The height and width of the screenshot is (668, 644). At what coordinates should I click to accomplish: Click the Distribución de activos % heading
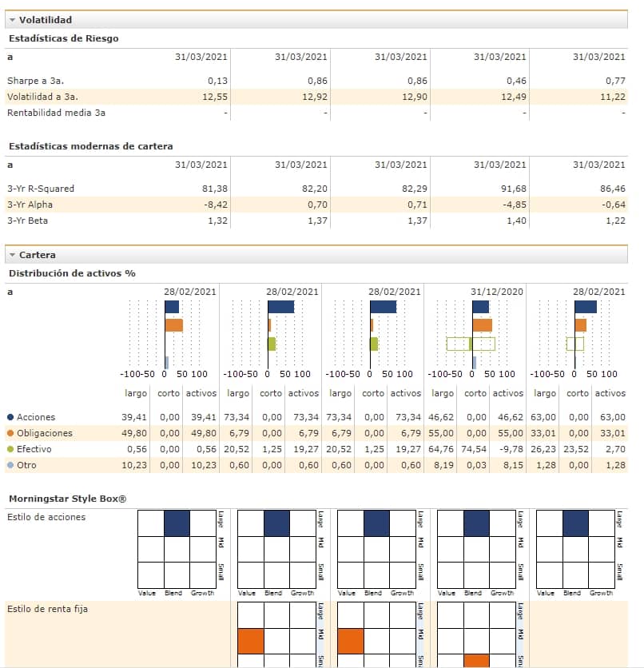(72, 273)
